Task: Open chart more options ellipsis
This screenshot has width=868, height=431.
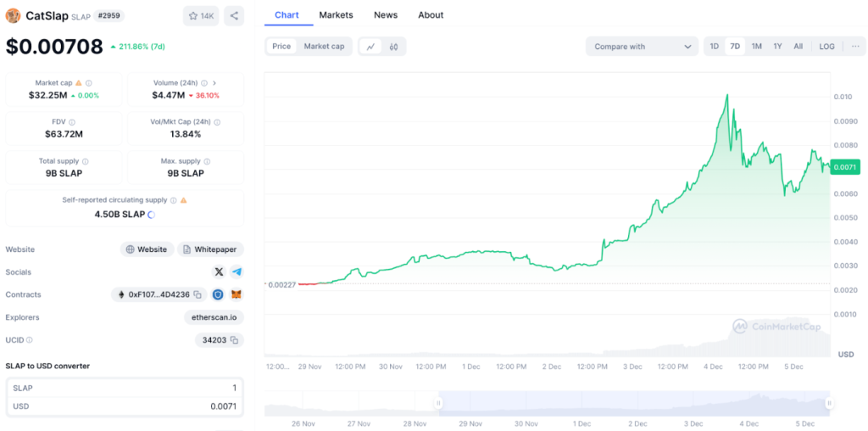Action: [x=856, y=47]
